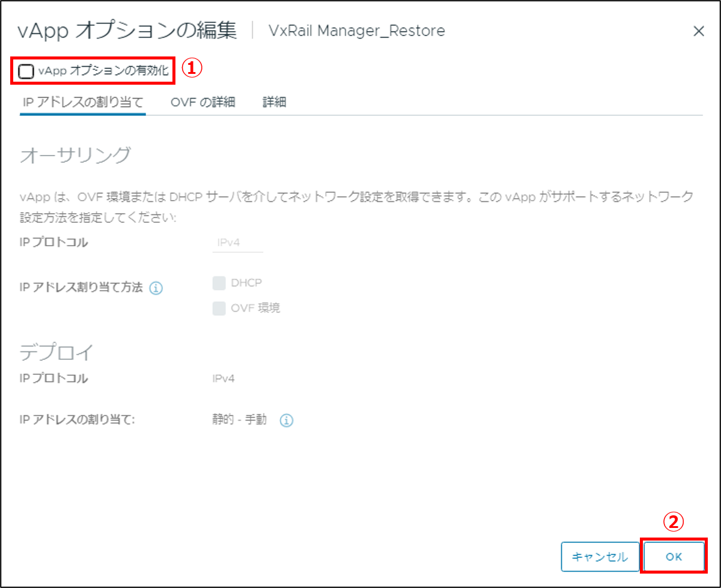The image size is (721, 588).
Task: Click the IP アドレスの割り当て: label under デプロイ
Action: tap(78, 420)
